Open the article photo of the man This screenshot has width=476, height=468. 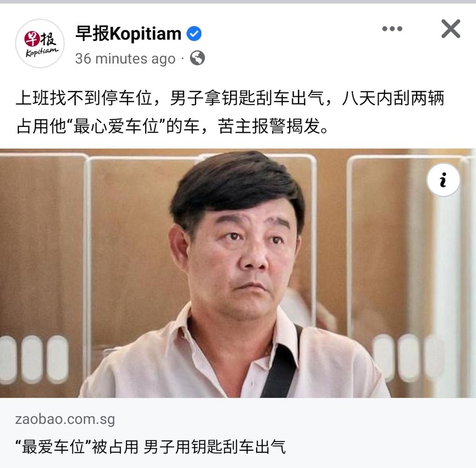tap(238, 273)
